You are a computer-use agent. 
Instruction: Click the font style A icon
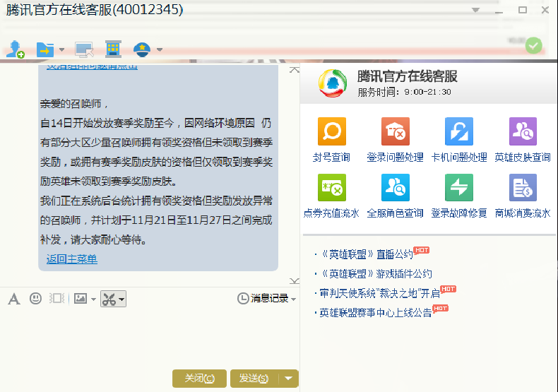pyautogui.click(x=14, y=299)
